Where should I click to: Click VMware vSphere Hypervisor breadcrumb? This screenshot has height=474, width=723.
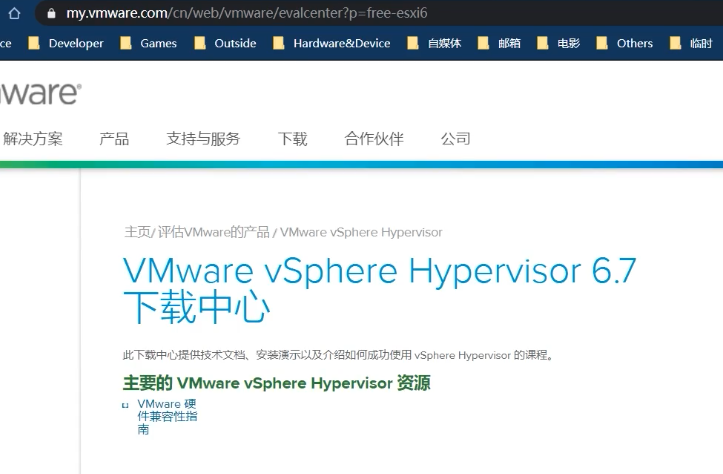(x=361, y=232)
